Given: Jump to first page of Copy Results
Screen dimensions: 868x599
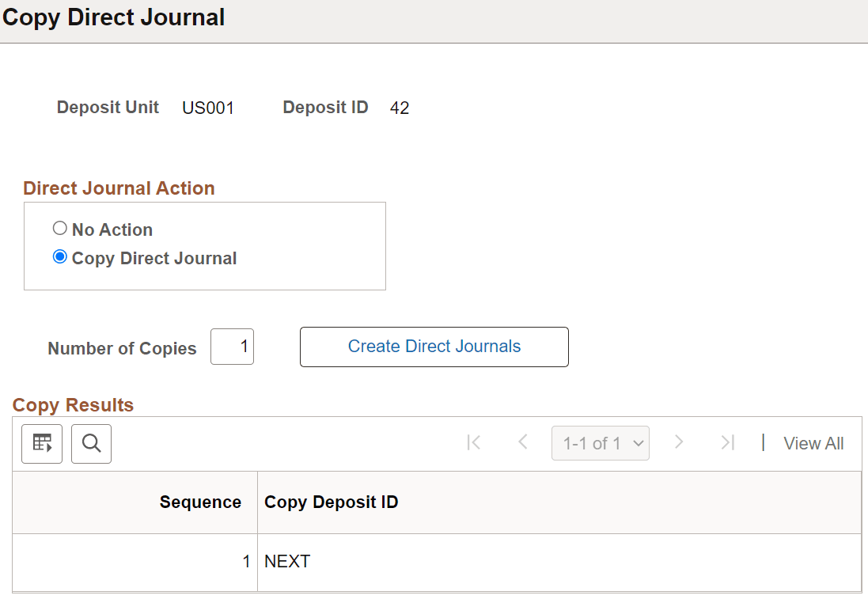Looking at the screenshot, I should point(474,443).
